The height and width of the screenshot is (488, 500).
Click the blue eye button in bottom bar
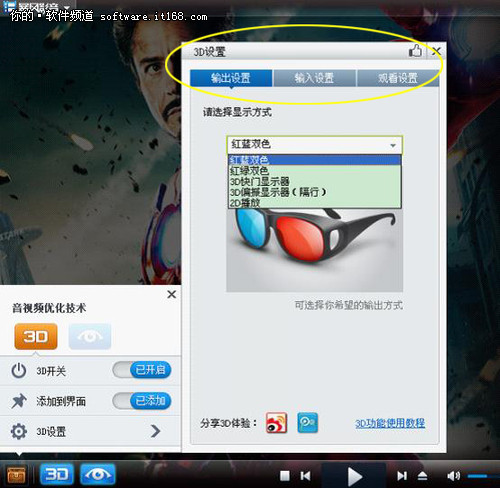pos(98,474)
